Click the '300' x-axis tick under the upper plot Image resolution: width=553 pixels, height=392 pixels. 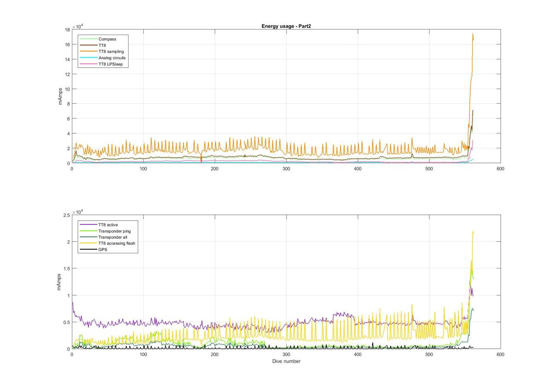tap(286, 169)
